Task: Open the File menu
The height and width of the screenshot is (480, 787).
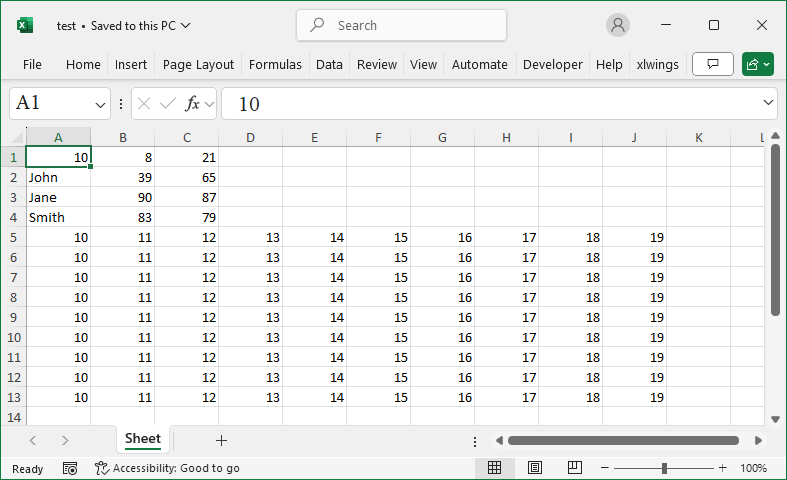Action: 32,65
